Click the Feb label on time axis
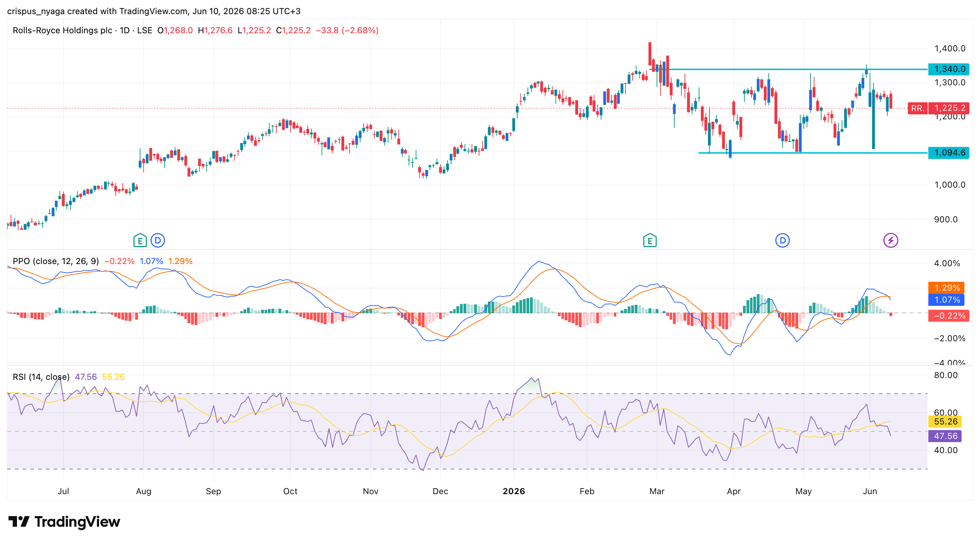Image resolution: width=980 pixels, height=543 pixels. coord(587,491)
